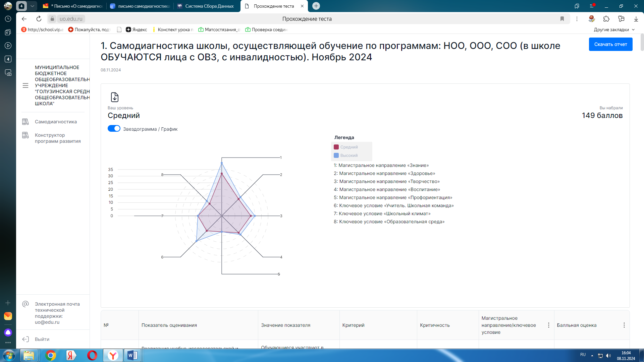
Task: Expand the Другие закладки folder
Action: point(614,29)
